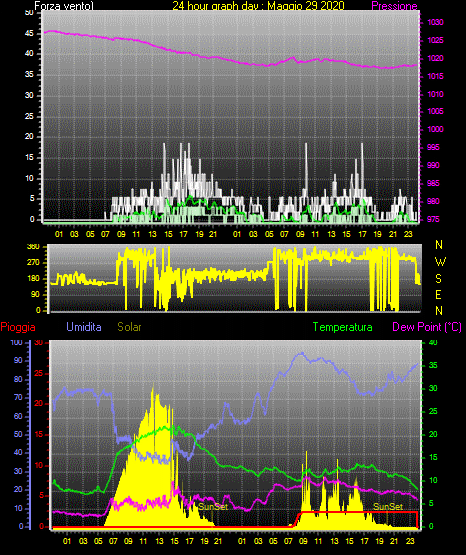Click the W wind direction letter
This screenshot has height=555, width=466.
coord(440,262)
